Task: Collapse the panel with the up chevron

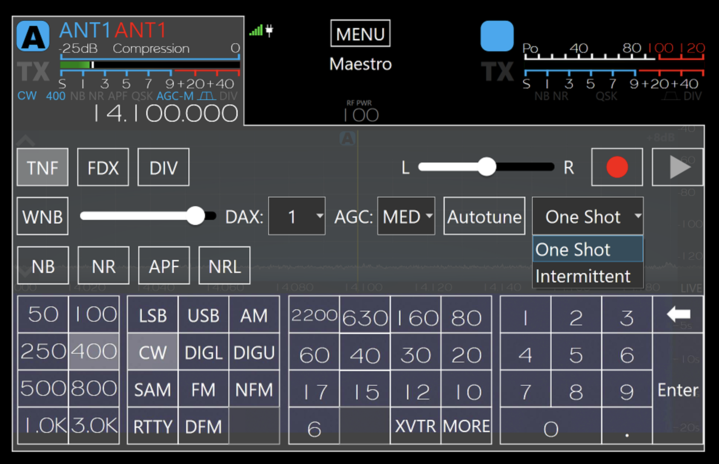Action: 26,139
